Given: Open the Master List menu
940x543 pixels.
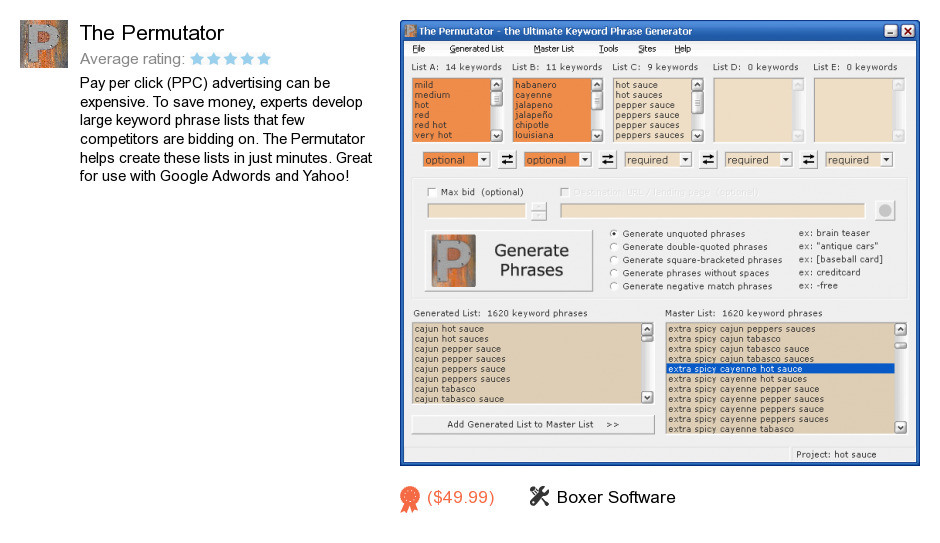Looking at the screenshot, I should click(x=553, y=49).
